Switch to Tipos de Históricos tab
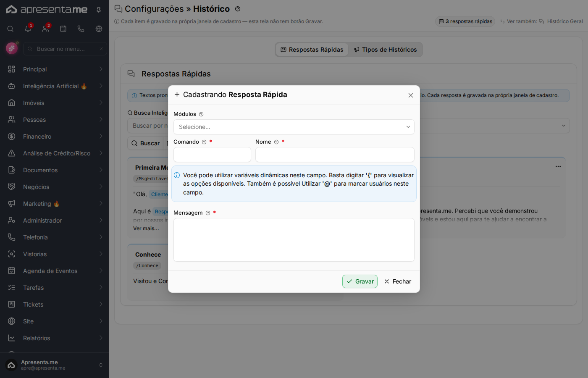Viewport: 588px width, 378px height. coord(386,50)
